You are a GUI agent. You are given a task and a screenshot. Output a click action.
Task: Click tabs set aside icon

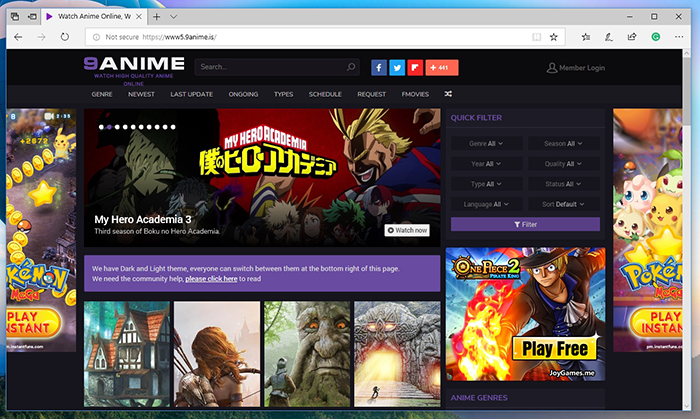(15, 17)
